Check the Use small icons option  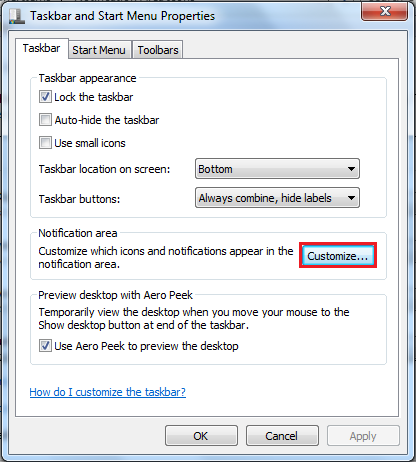45,143
